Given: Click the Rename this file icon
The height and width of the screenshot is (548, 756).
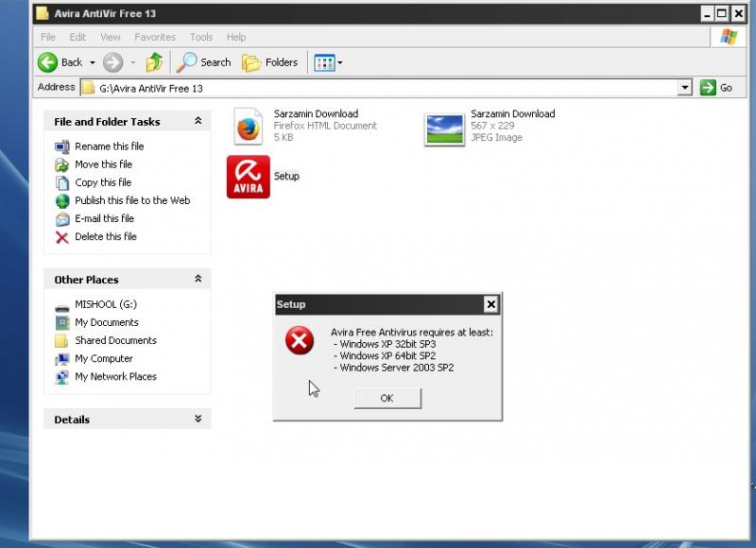Looking at the screenshot, I should pyautogui.click(x=62, y=147).
